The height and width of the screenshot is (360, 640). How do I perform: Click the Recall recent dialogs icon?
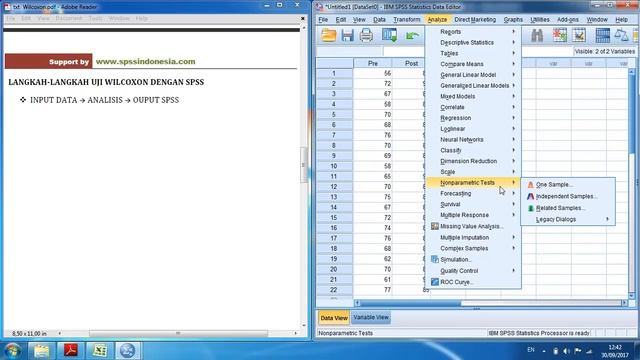point(389,36)
